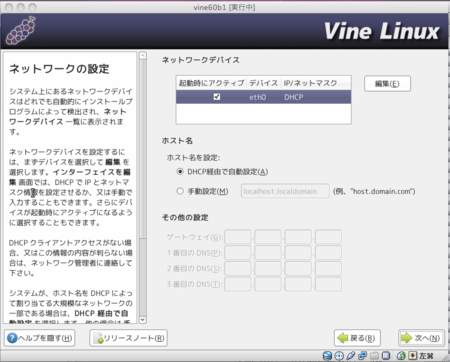Image resolution: width=450 pixels, height=362 pixels.
Task: Click third octet of 3番目のDNS field
Action: [298, 284]
